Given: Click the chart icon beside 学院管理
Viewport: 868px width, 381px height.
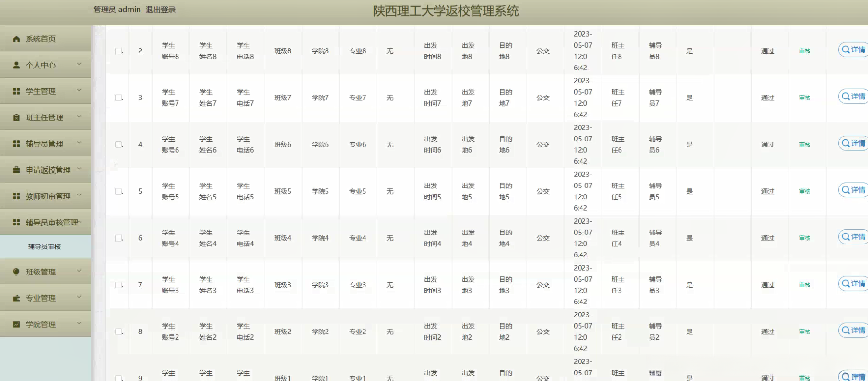Looking at the screenshot, I should click(16, 324).
